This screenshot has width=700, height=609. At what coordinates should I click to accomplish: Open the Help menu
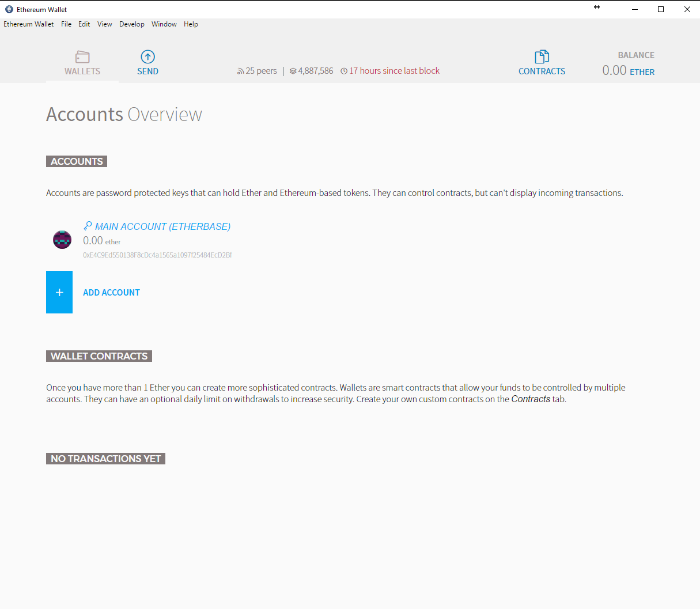click(191, 24)
